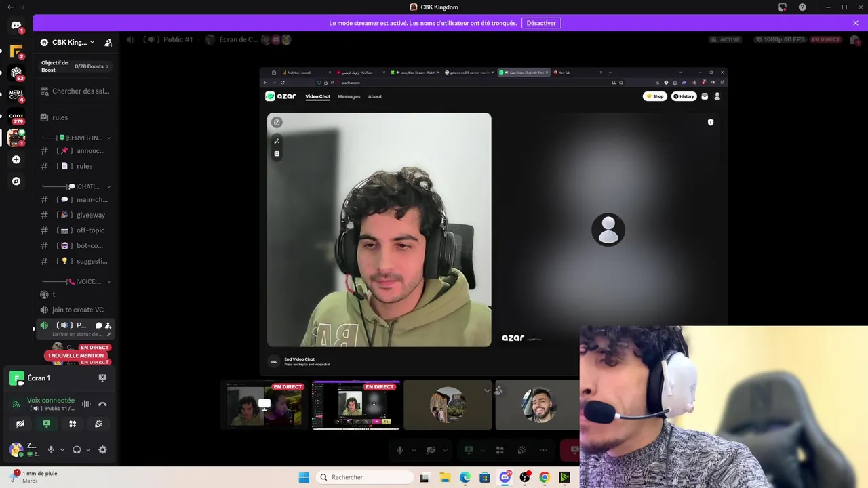
Task: Open soundboard icon in call control bar
Action: pos(521,450)
